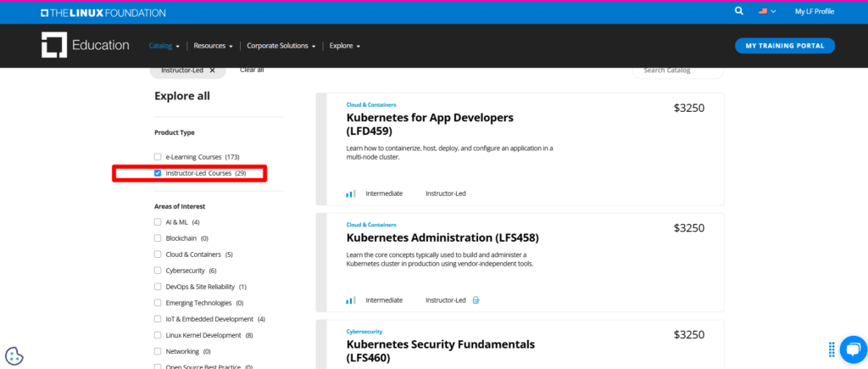Focus the Search Catalog field

tap(678, 70)
